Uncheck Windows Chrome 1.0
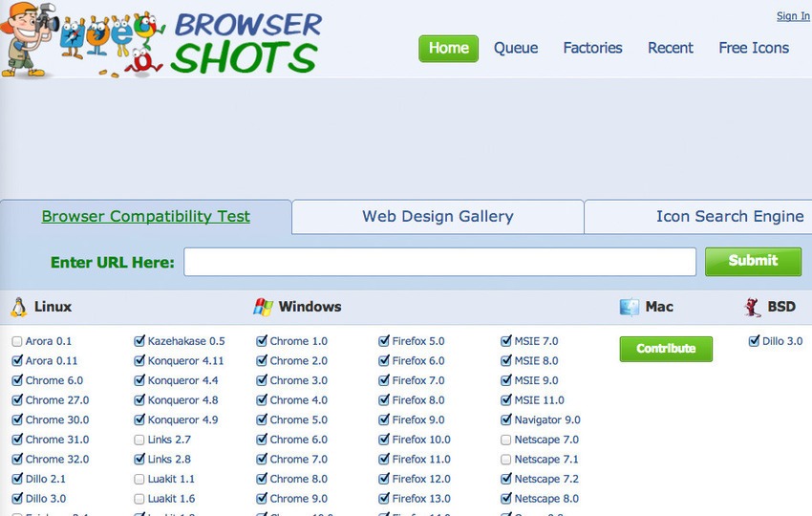This screenshot has height=516, width=812. pos(262,341)
